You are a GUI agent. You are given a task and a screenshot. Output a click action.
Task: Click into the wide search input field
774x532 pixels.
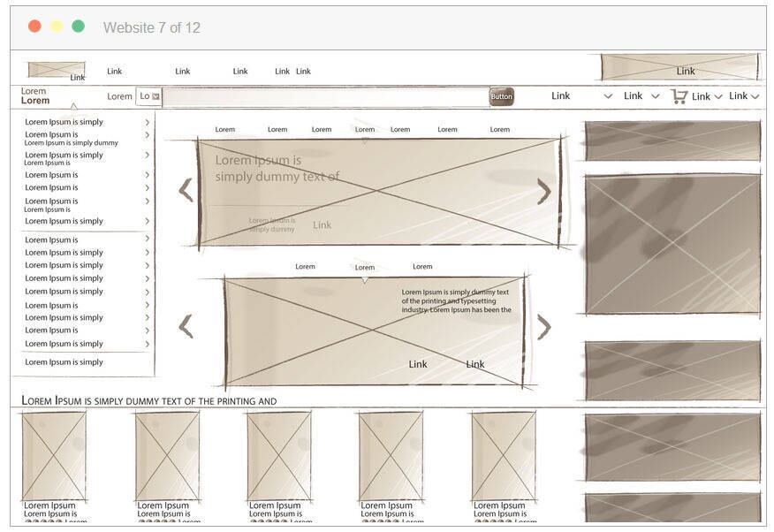click(325, 96)
